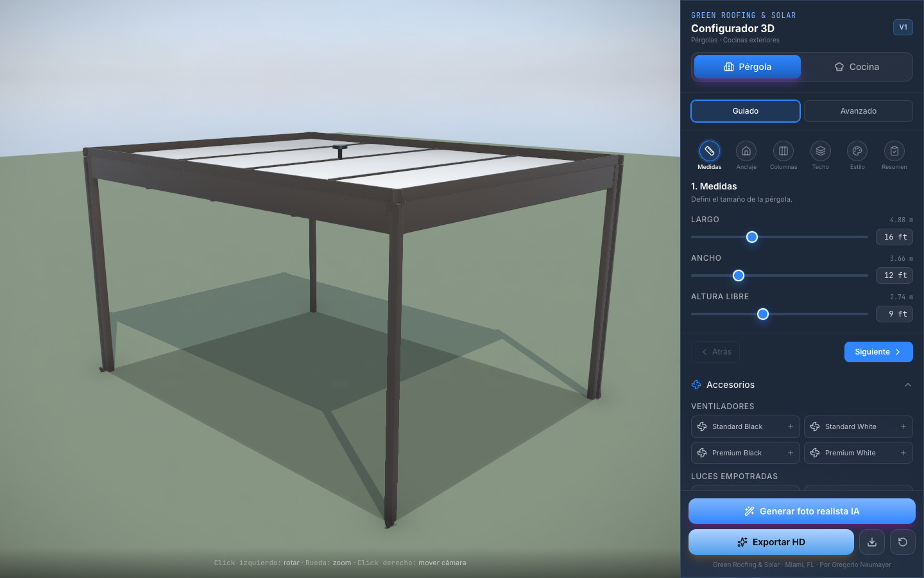924x578 pixels.
Task: Click the LARGO slider handle
Action: coord(752,237)
